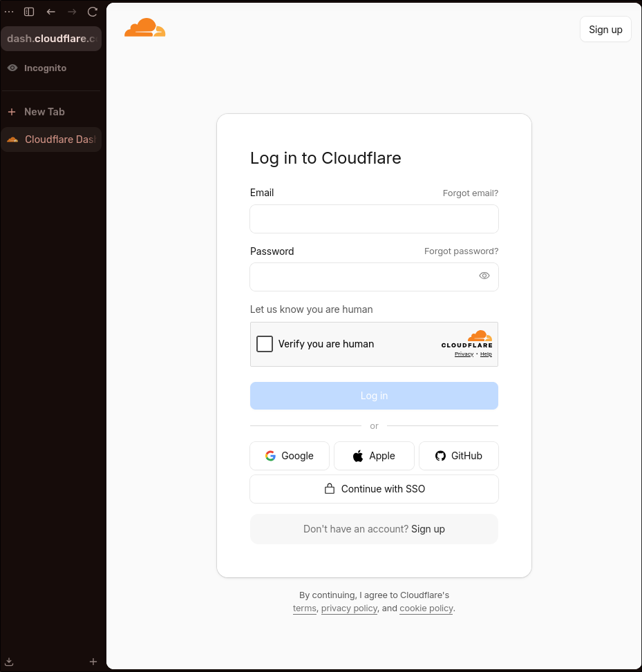Click into the Email input field
Image resolution: width=642 pixels, height=672 pixels.
(x=374, y=219)
